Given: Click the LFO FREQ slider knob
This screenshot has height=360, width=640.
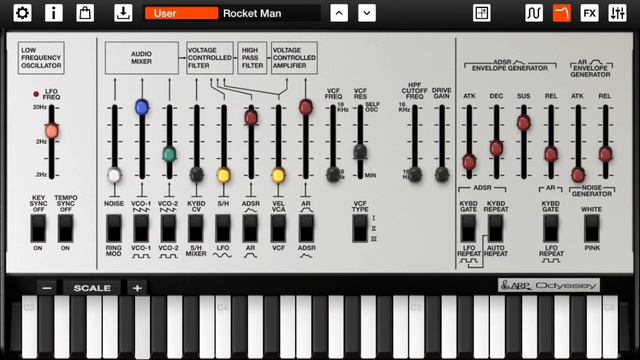Looking at the screenshot, I should point(51,131).
